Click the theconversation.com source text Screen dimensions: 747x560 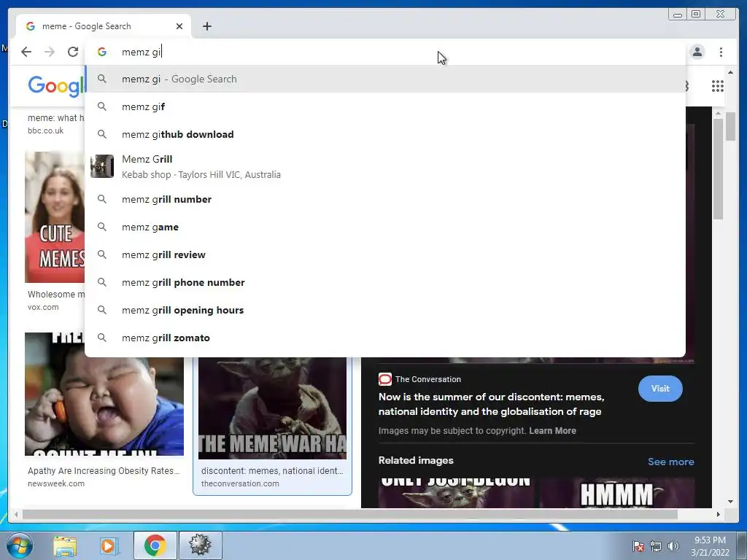(x=240, y=483)
